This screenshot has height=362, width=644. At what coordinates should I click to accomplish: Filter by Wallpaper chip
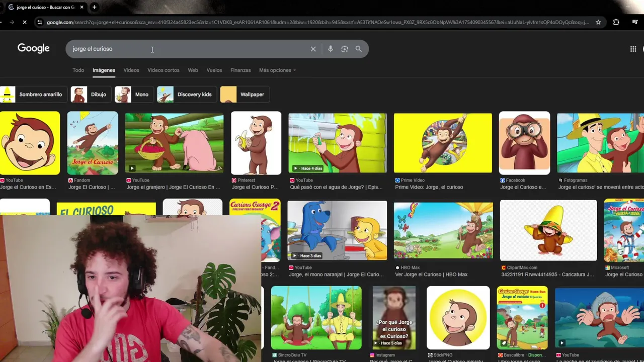click(245, 95)
